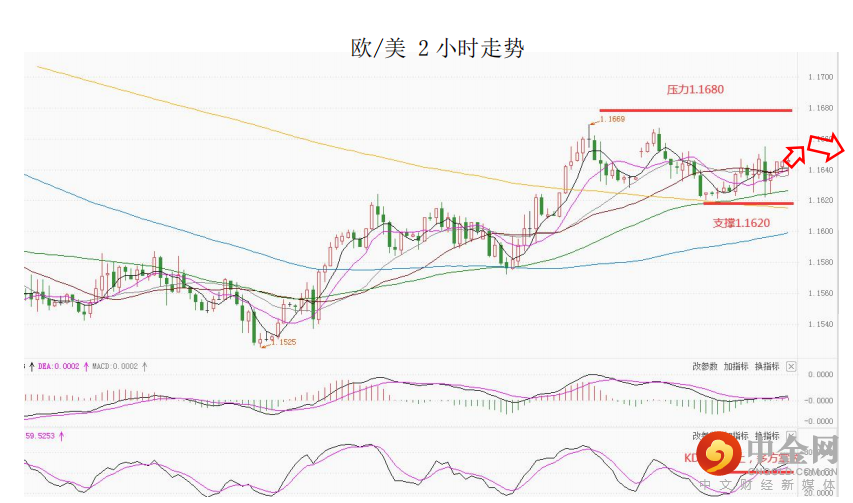
Task: Click 改参数 in the lower KDJ panel
Action: [x=705, y=436]
